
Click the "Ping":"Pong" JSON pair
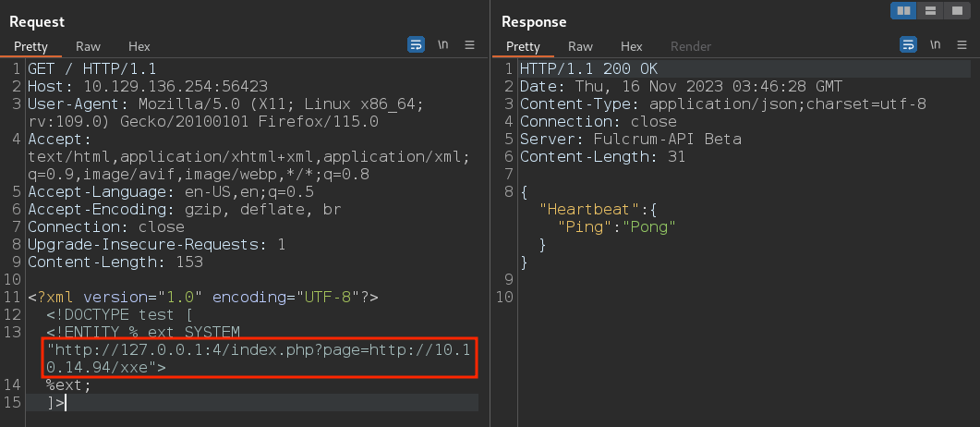point(617,226)
